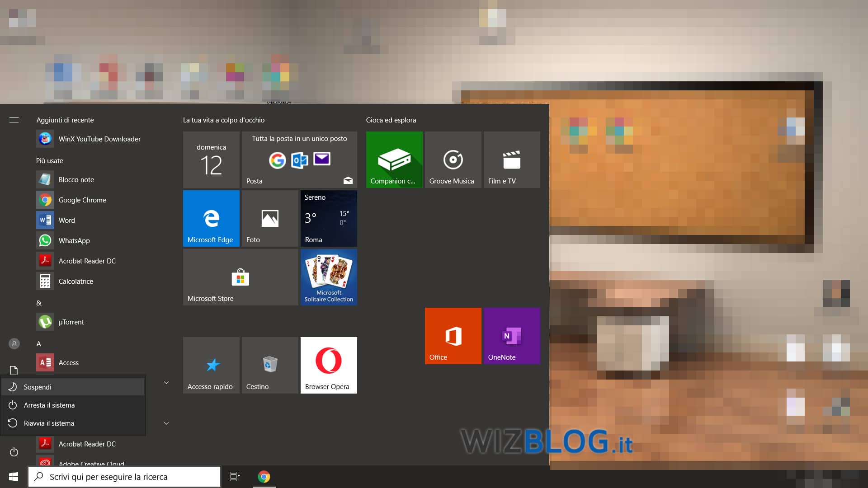Launch the Browser Opera tile
This screenshot has width=868, height=488.
pos(329,365)
